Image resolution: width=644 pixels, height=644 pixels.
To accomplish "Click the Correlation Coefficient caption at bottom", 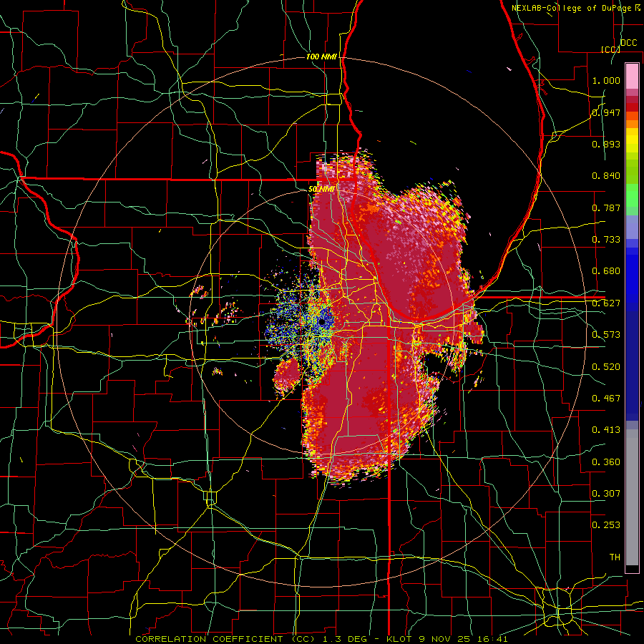I will pyautogui.click(x=321, y=639).
